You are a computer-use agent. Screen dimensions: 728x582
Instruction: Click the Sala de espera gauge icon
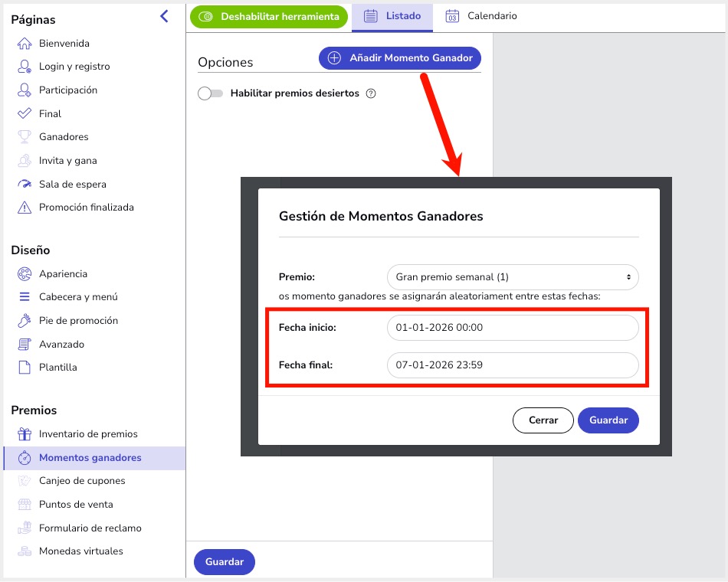click(25, 185)
